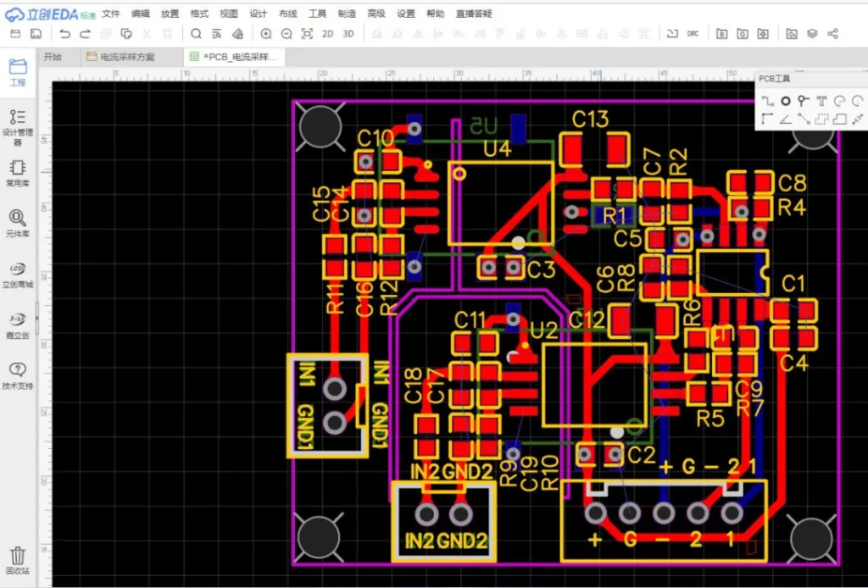Screen dimensions: 868x588
Task: Switch to the 电流采样方案 tab
Action: click(x=127, y=58)
